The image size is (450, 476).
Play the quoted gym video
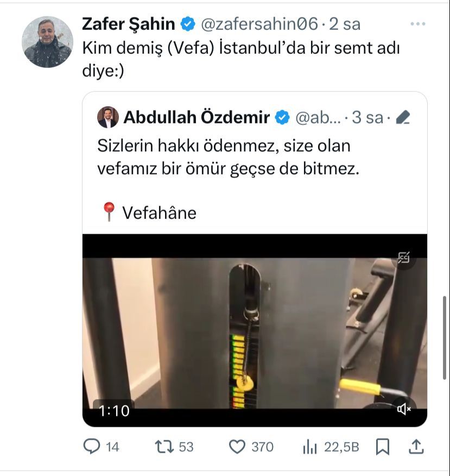tap(255, 330)
